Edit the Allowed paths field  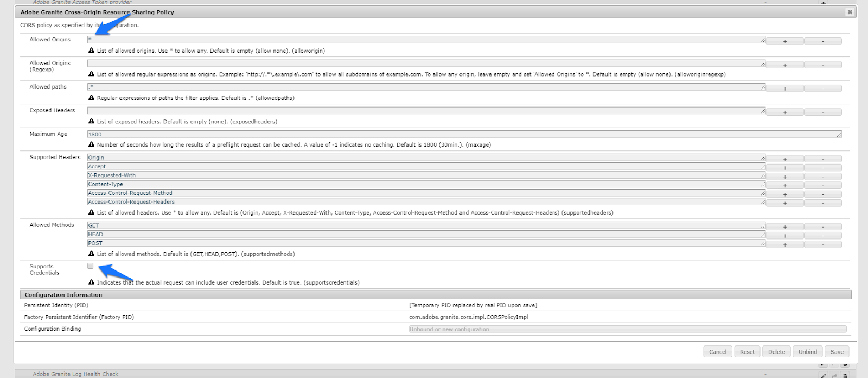pos(426,87)
